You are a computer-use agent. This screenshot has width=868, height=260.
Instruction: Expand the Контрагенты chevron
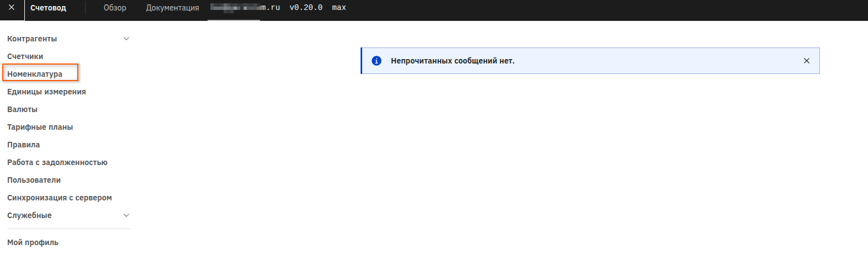pos(126,39)
